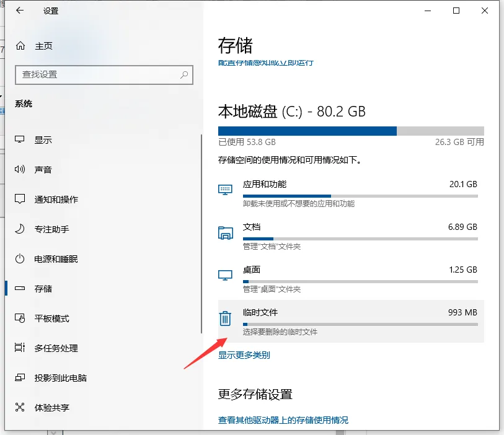This screenshot has width=504, height=435.
Task: Click the Temporary files (临时文件) trash icon
Action: [x=225, y=319]
